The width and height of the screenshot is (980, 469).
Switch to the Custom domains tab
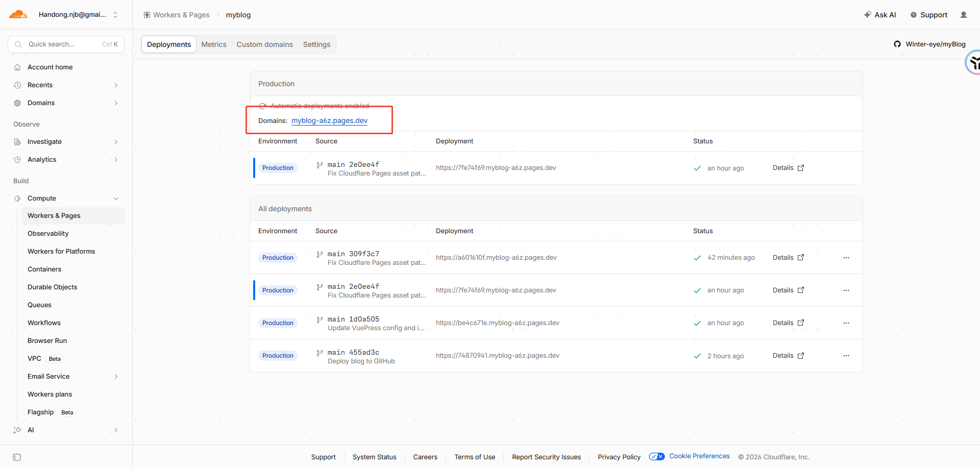coord(265,44)
